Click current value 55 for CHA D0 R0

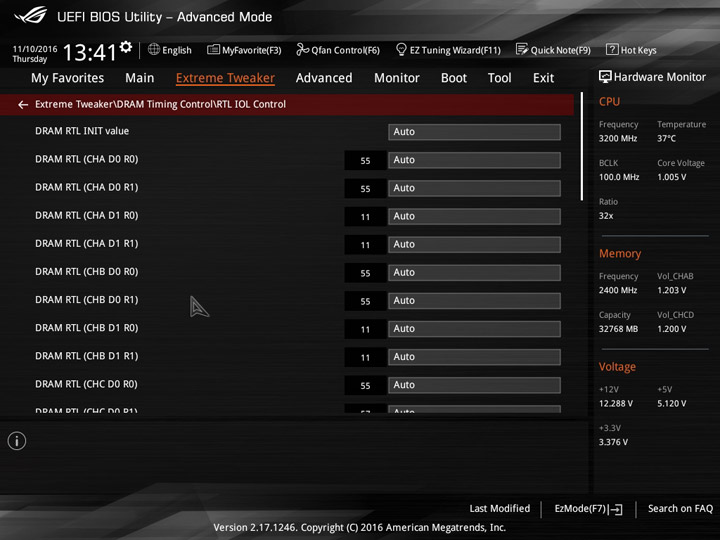coord(365,161)
